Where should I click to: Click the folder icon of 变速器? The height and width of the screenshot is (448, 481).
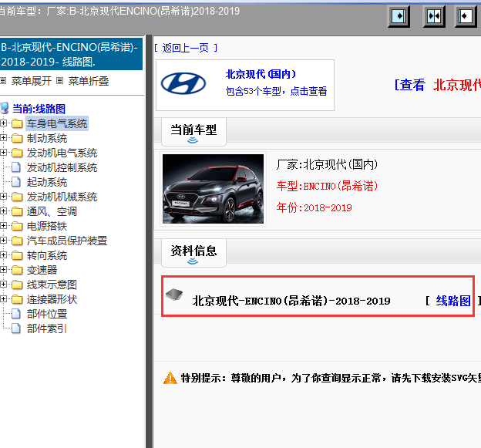click(x=17, y=270)
